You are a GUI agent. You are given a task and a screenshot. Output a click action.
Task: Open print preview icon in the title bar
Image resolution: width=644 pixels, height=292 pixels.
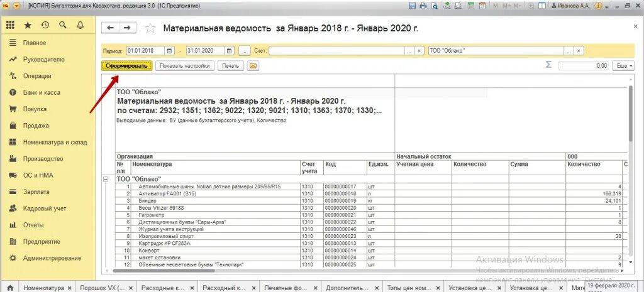434,6
